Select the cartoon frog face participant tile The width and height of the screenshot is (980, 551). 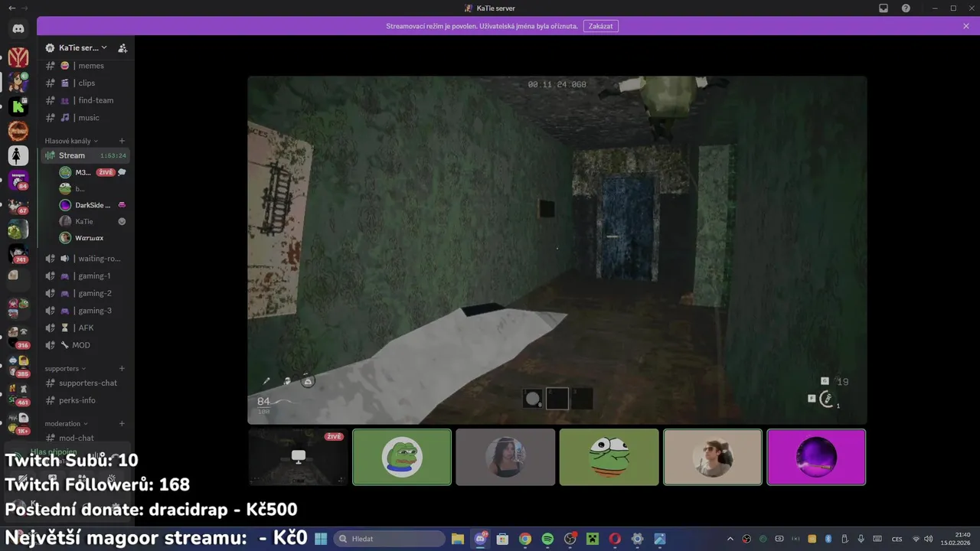tap(609, 457)
